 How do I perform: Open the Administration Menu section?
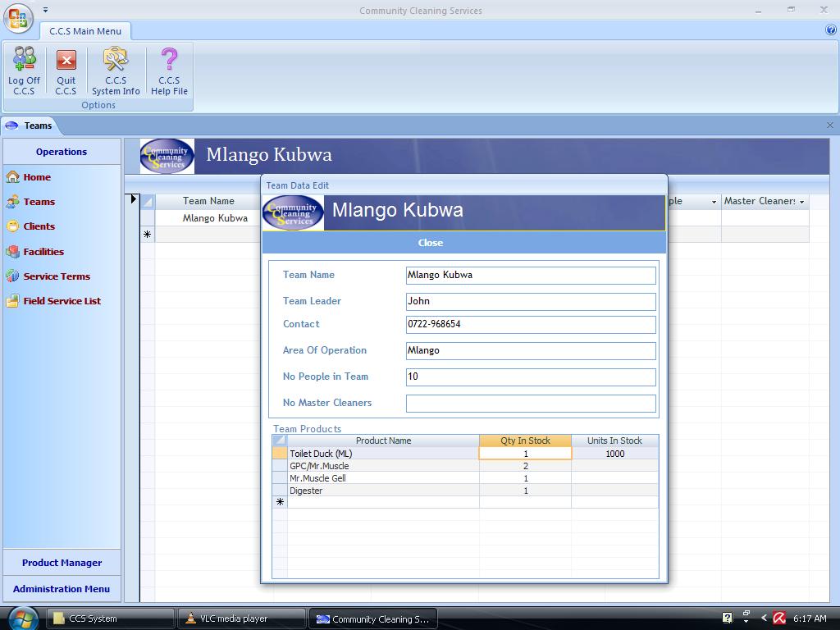(x=62, y=589)
